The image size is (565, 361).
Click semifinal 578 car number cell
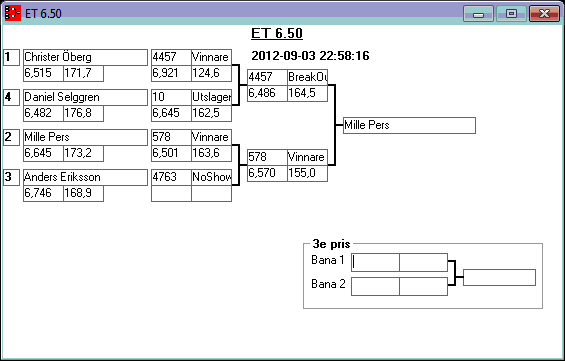(x=267, y=157)
